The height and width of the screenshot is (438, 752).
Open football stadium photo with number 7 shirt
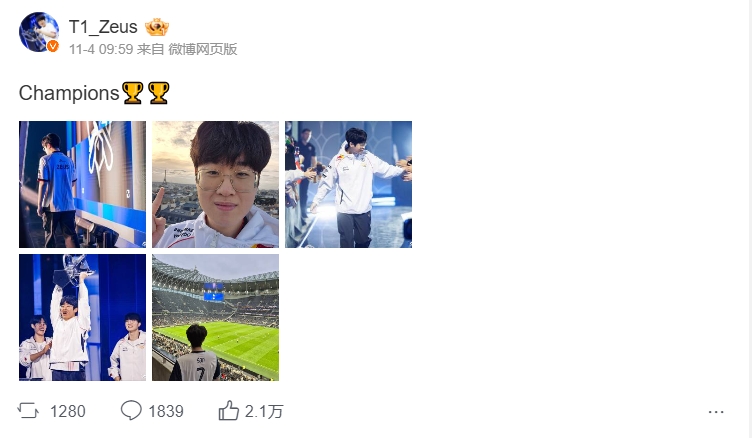(215, 318)
